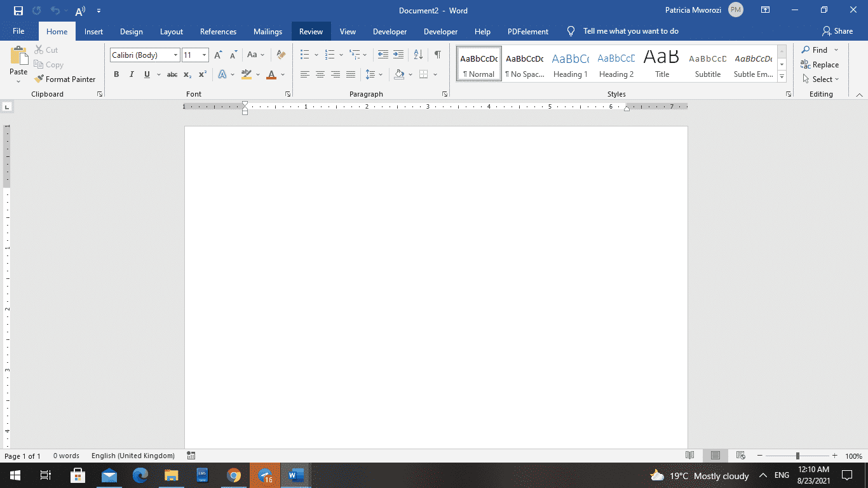Screen dimensions: 868x488
Task: Change font color using the Font Color swatch
Action: click(x=270, y=74)
